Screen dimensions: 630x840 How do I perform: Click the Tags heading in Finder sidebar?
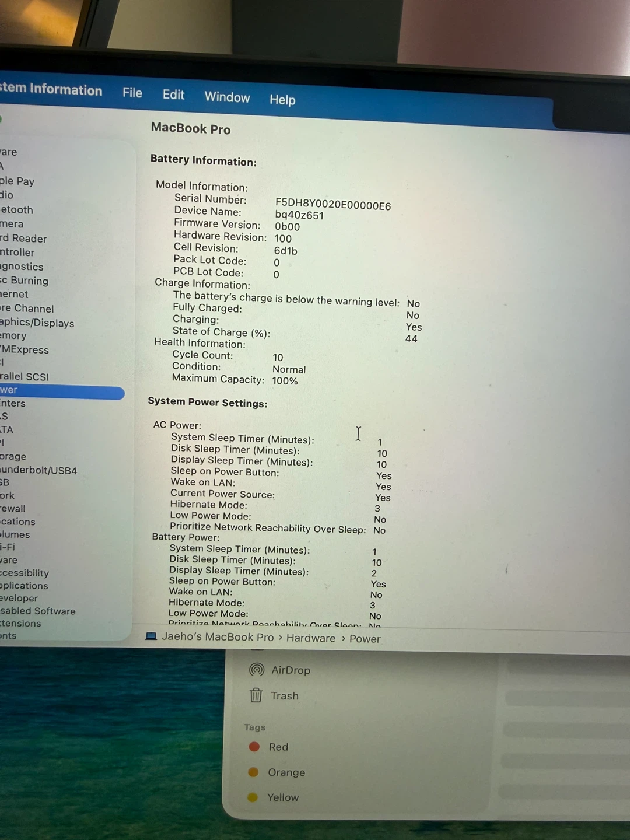coord(254,727)
